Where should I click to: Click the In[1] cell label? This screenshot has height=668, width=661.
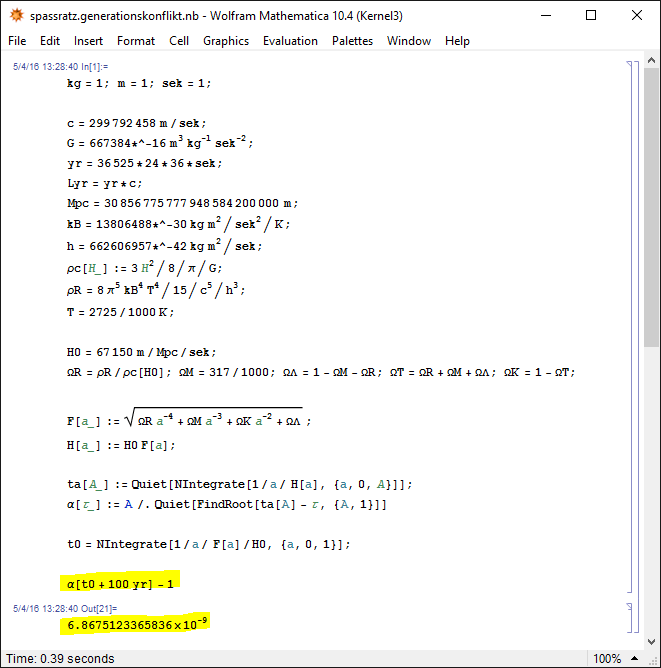[x=60, y=67]
